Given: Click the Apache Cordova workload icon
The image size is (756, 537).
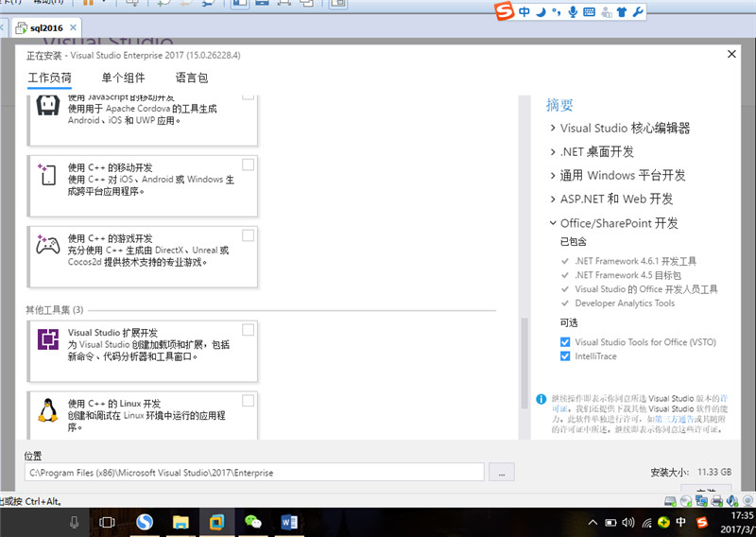Looking at the screenshot, I should click(48, 105).
